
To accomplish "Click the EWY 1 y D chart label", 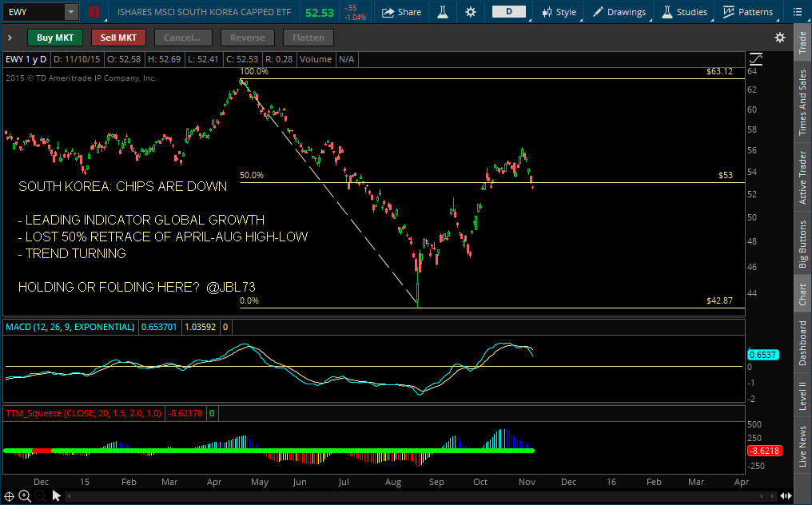I will (x=26, y=59).
